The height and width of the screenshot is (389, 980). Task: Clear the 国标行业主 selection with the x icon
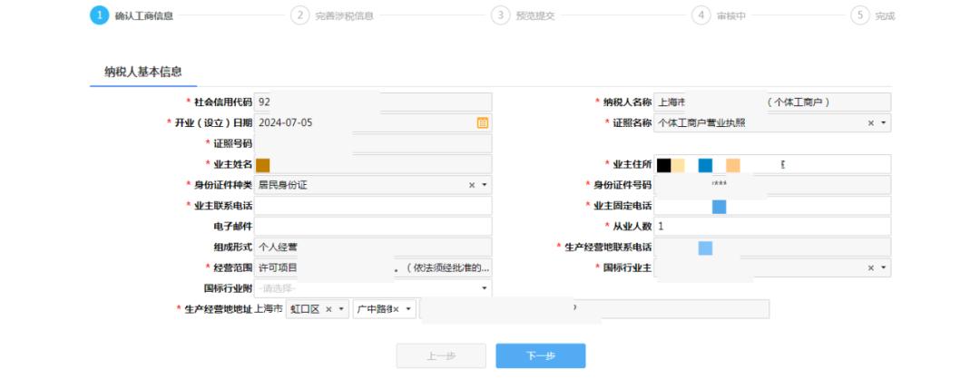(870, 267)
